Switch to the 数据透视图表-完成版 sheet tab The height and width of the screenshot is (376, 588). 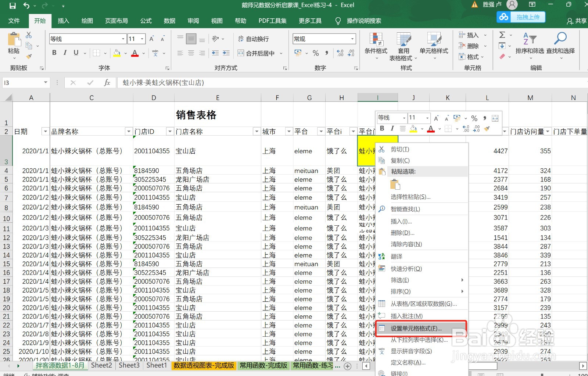tap(204, 365)
